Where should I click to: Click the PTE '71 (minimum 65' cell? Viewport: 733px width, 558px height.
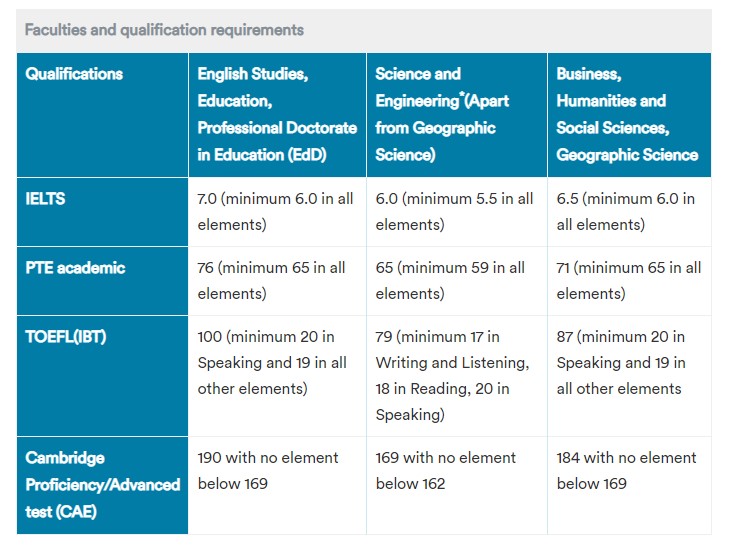629,280
